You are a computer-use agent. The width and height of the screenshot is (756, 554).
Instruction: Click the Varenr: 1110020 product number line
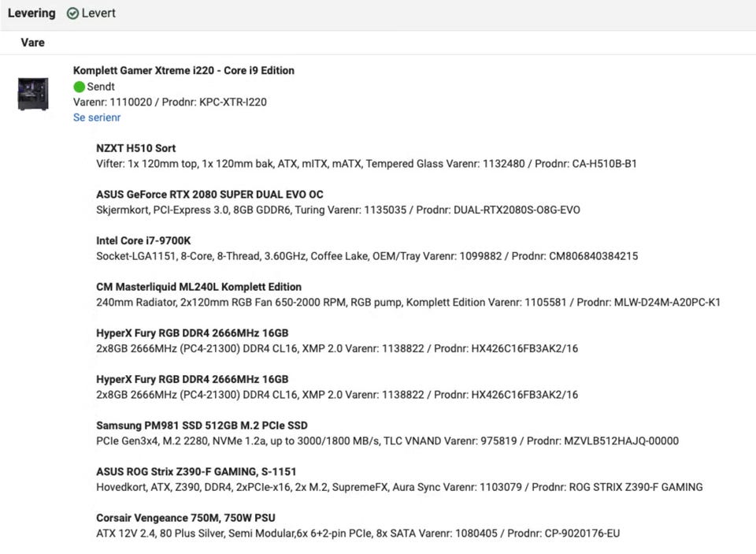(x=170, y=102)
